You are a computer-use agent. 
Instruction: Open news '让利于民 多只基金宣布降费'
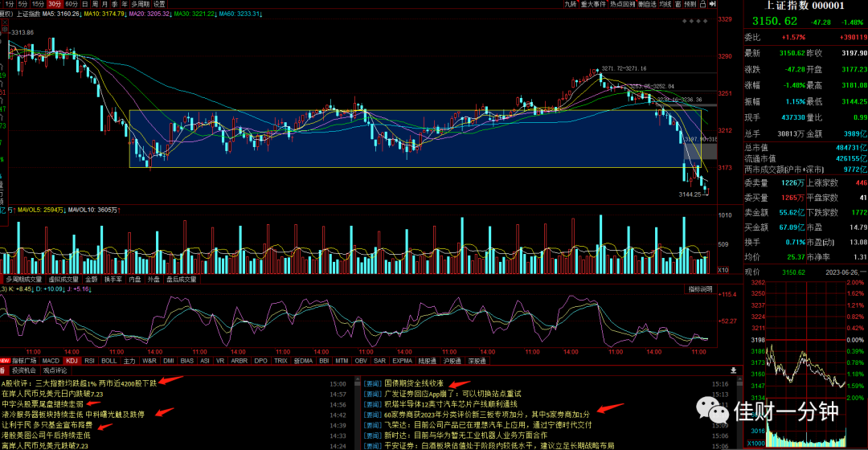pos(47,425)
